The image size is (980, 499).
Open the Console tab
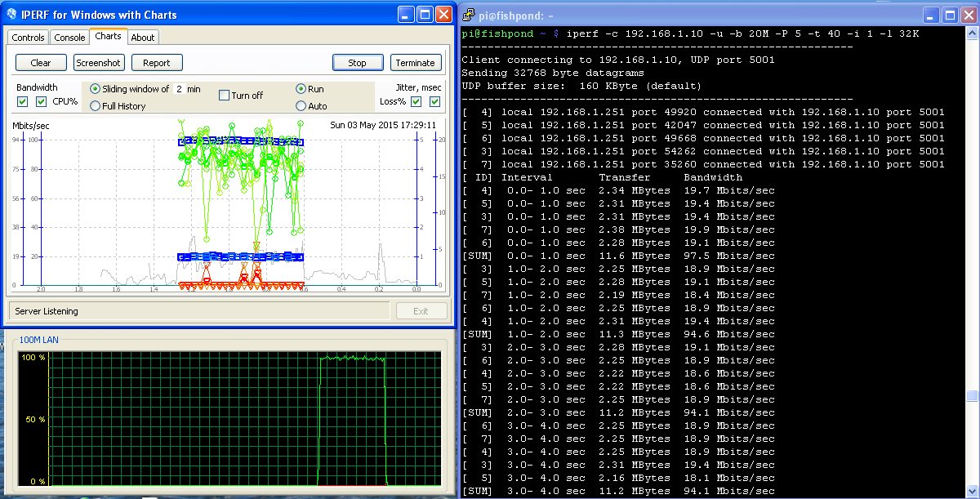[69, 38]
